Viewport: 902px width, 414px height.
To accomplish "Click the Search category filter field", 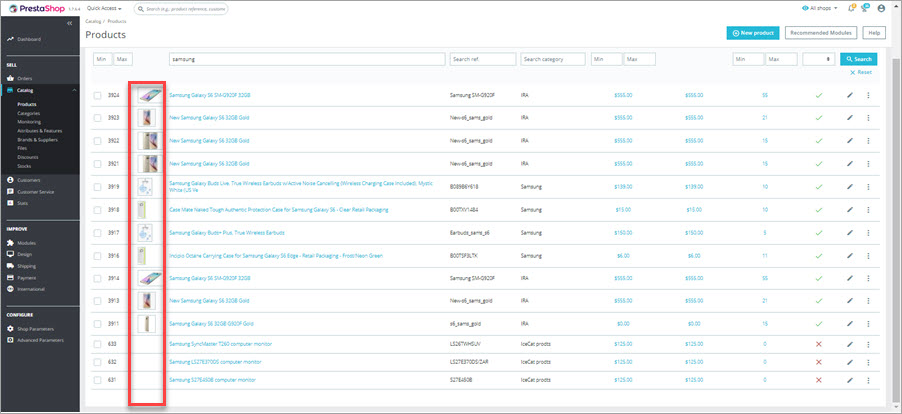I will click(553, 59).
